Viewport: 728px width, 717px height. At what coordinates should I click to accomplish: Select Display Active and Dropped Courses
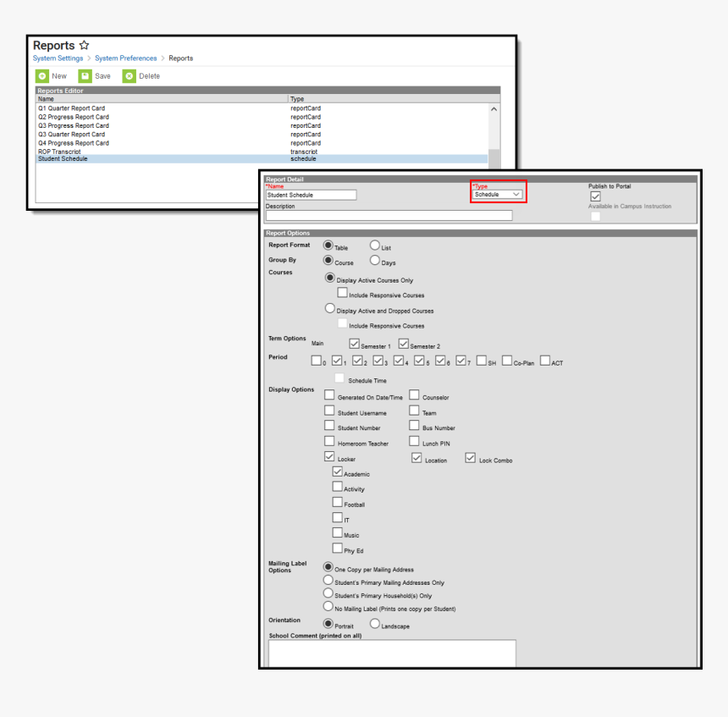pos(329,308)
